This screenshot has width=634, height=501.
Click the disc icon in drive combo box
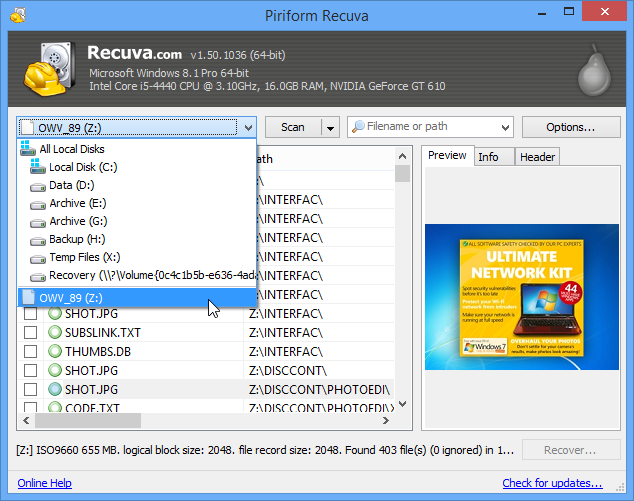[x=27, y=128]
